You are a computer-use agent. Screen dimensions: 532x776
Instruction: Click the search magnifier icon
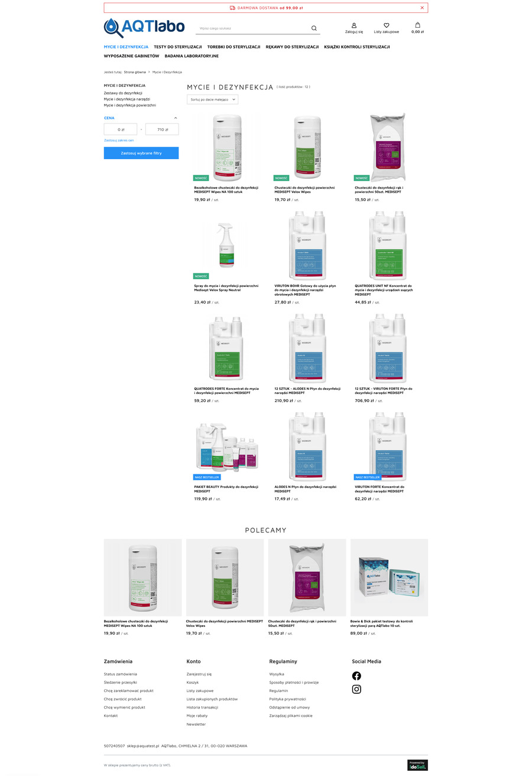coord(314,28)
